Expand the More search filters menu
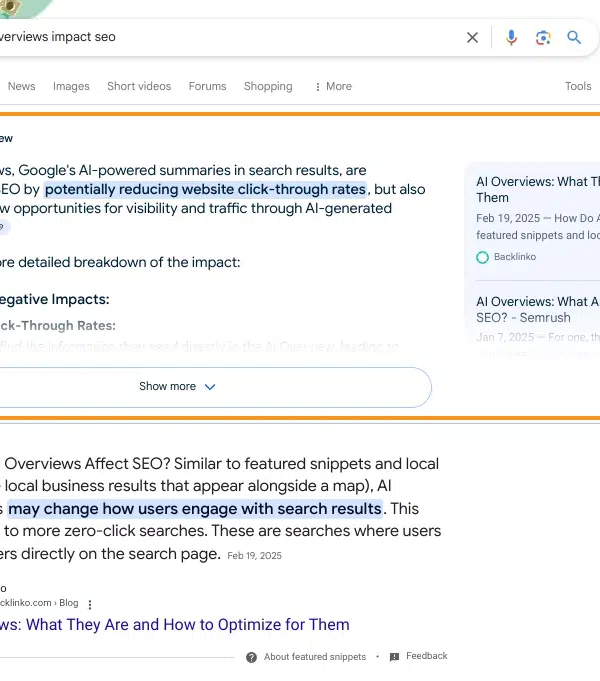600x681 pixels. (x=333, y=86)
